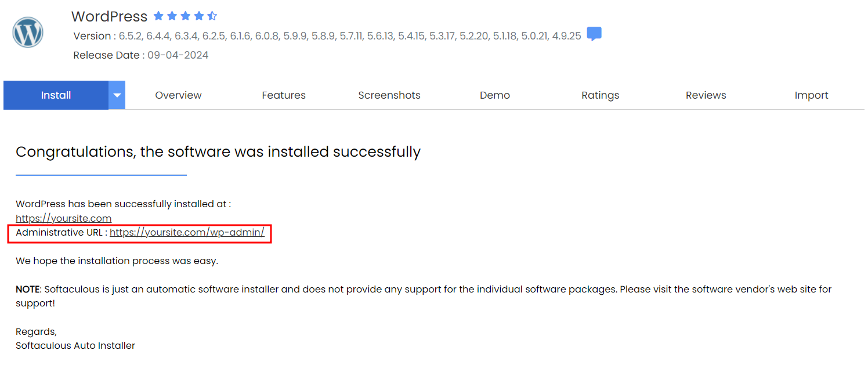
Task: Click the blue comment bubble icon
Action: (594, 34)
